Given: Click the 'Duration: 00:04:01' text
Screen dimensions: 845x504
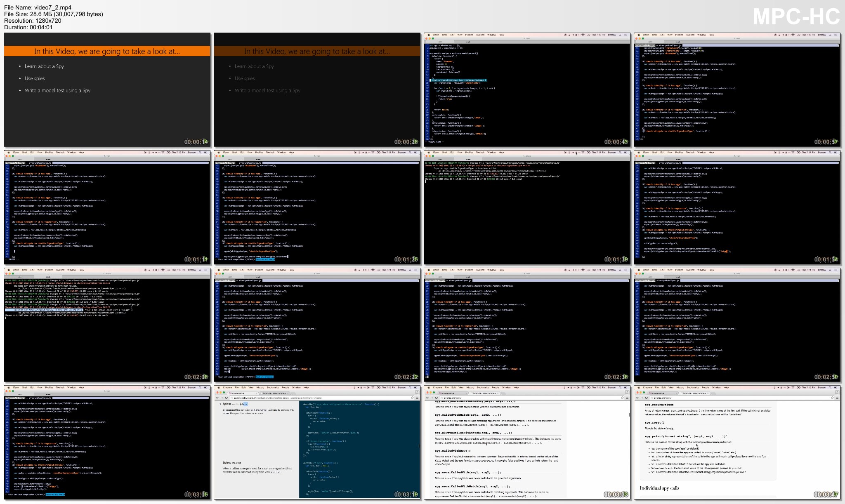Looking at the screenshot, I should point(28,27).
